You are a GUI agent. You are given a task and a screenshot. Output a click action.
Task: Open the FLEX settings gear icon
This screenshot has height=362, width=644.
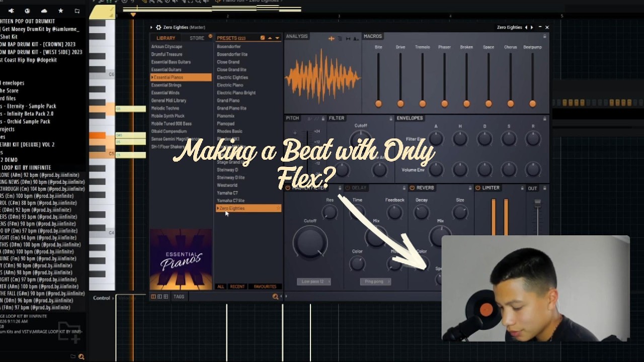(x=158, y=27)
